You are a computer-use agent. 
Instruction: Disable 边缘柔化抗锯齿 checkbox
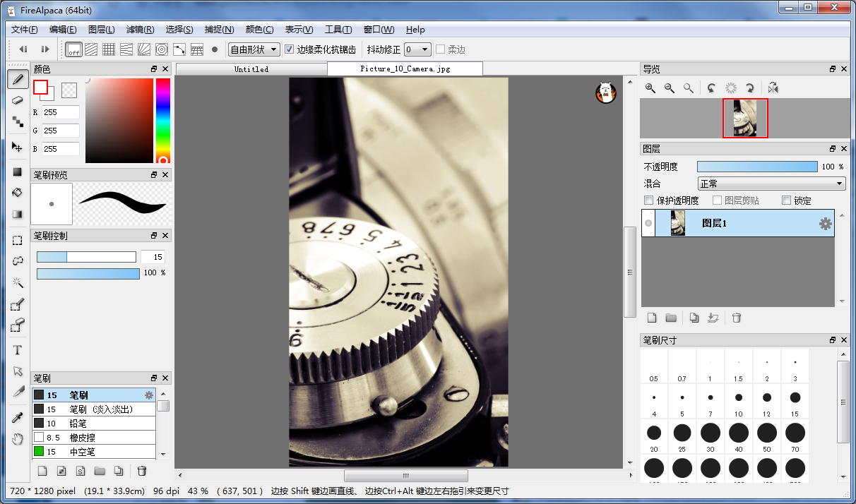point(289,49)
